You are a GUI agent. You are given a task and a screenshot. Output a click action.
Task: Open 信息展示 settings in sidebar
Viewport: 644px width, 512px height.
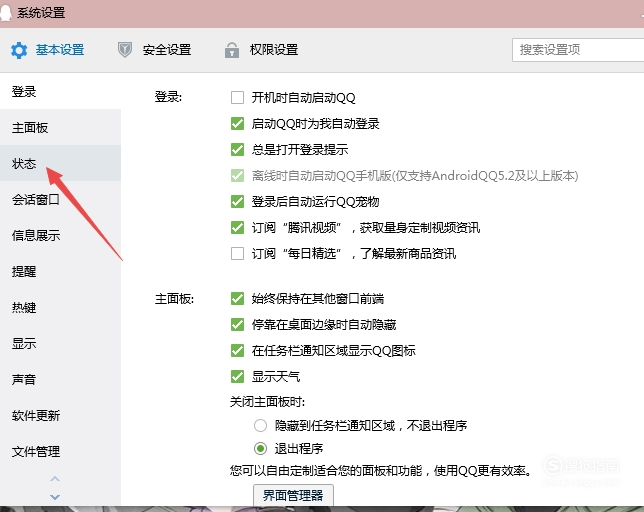[60, 236]
